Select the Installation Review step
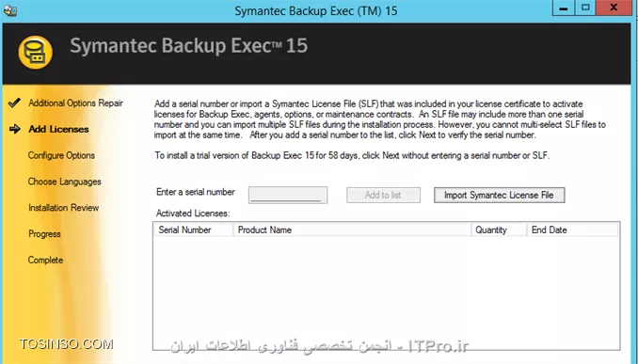 click(63, 208)
